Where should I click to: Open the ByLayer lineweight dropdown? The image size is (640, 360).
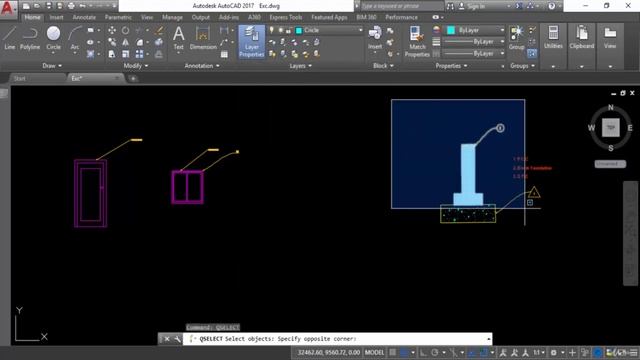502,42
